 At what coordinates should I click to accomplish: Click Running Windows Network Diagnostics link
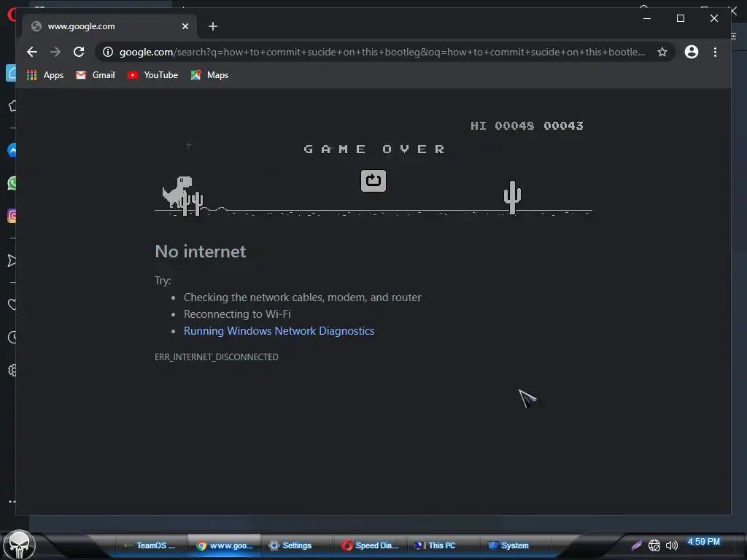pos(279,331)
